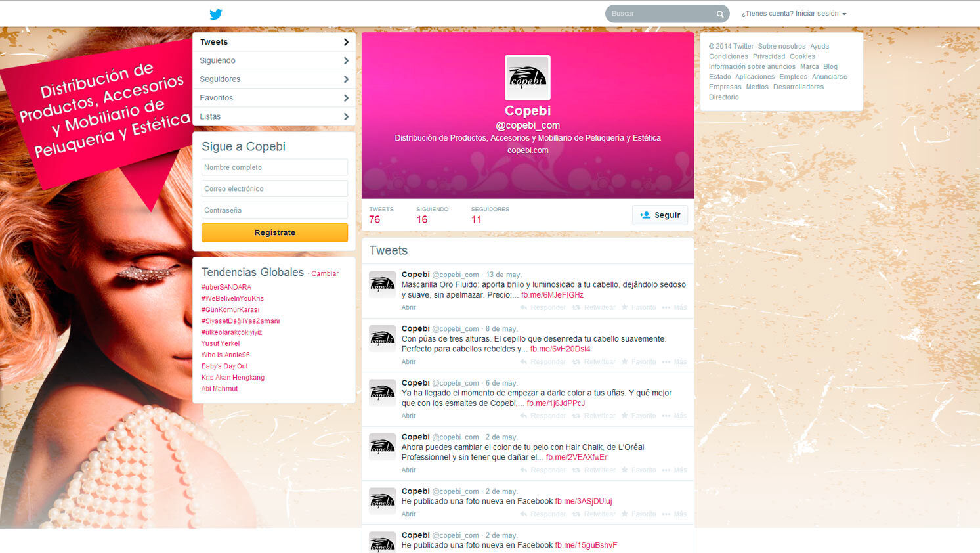The image size is (980, 553).
Task: Open the Siguiendo sidebar tab
Action: click(x=274, y=60)
